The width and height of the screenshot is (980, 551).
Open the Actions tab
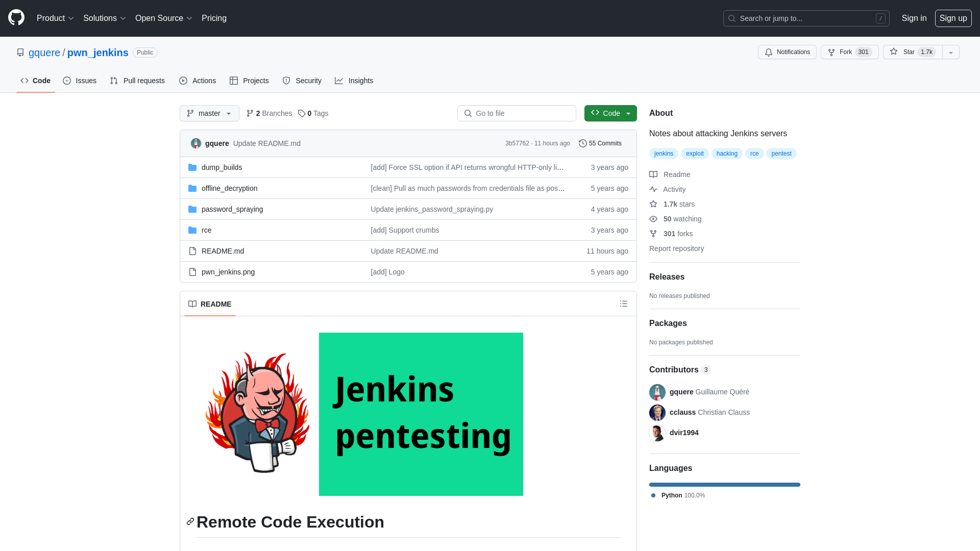[198, 81]
